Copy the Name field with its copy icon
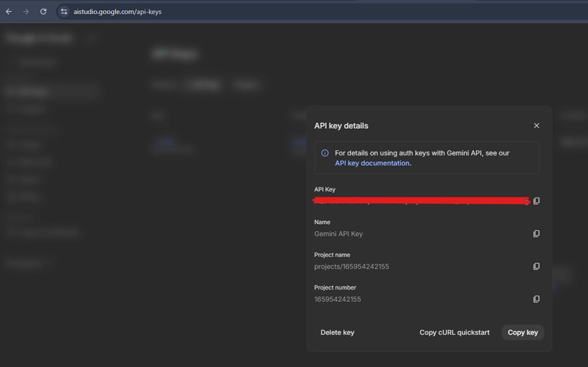 click(x=537, y=234)
